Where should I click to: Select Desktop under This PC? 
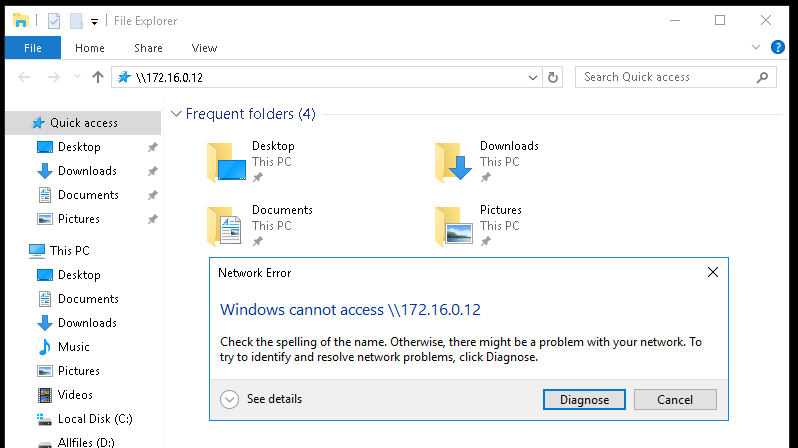tap(79, 275)
